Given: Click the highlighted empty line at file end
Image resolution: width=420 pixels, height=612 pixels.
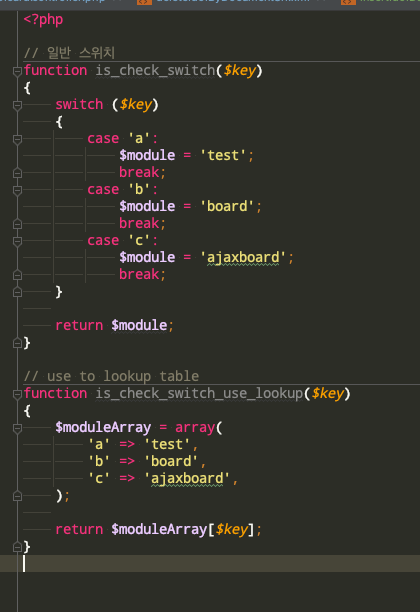Looking at the screenshot, I should point(210,564).
